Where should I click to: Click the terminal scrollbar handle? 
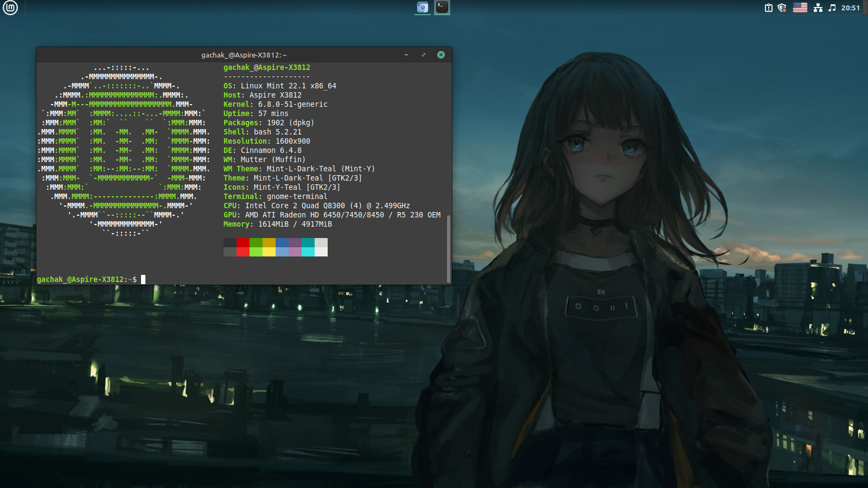[x=449, y=249]
